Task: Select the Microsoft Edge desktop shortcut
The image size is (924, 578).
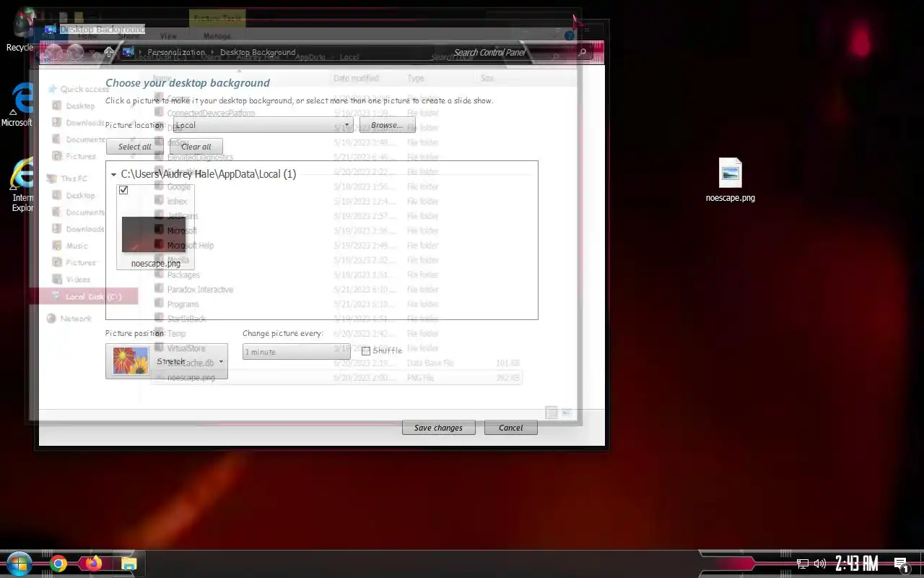Action: coord(18,105)
